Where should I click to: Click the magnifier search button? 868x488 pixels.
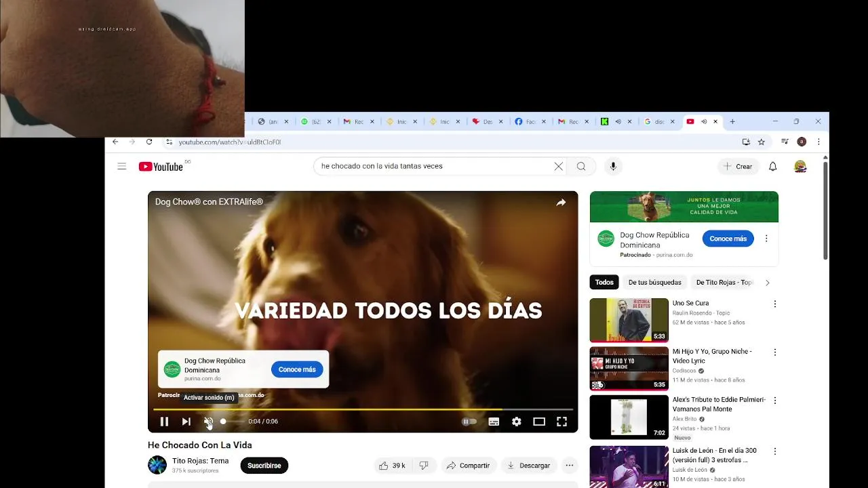point(581,166)
